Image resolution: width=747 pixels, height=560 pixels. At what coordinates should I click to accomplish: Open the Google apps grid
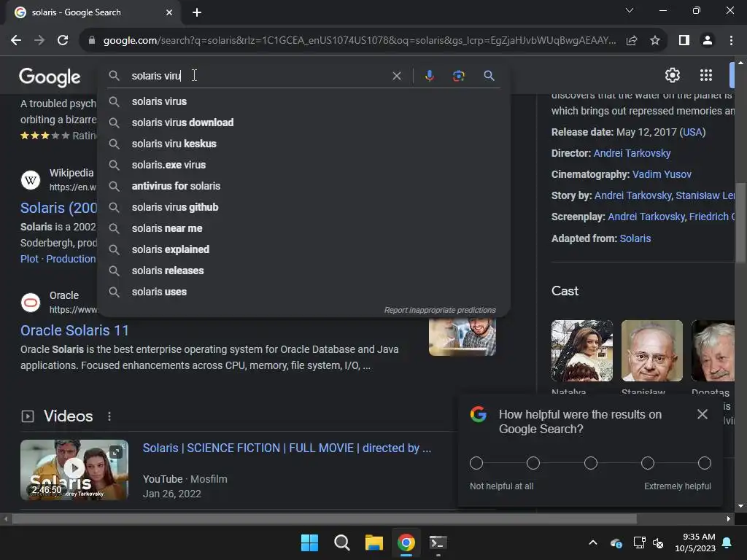[706, 75]
